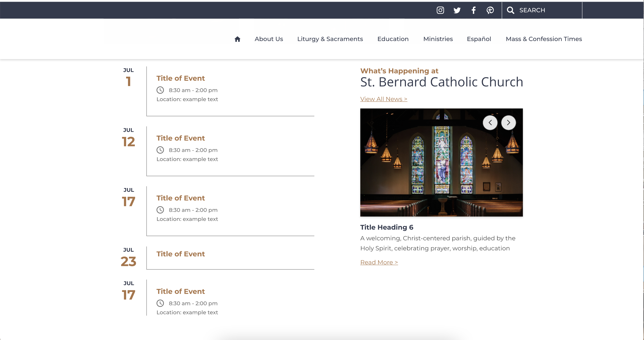
Task: Open the Jul 1 event title
Action: (x=181, y=78)
